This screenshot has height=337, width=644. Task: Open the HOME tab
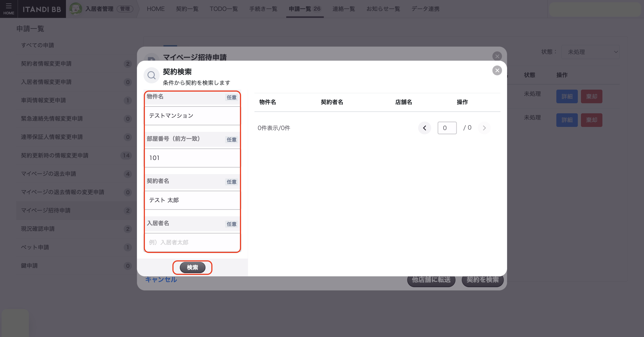point(155,9)
